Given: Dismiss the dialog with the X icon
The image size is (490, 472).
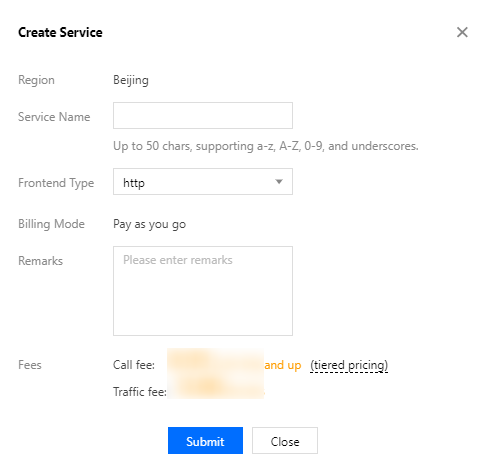Looking at the screenshot, I should [462, 32].
